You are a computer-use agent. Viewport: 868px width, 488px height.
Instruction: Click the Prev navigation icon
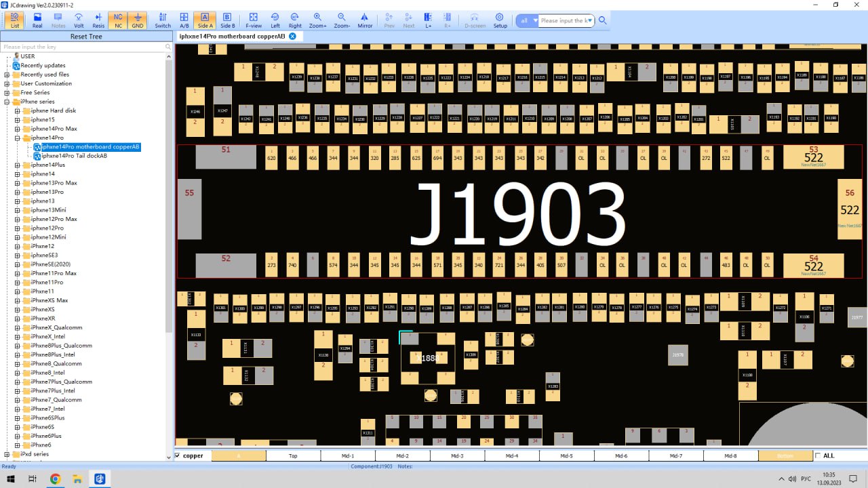(389, 20)
